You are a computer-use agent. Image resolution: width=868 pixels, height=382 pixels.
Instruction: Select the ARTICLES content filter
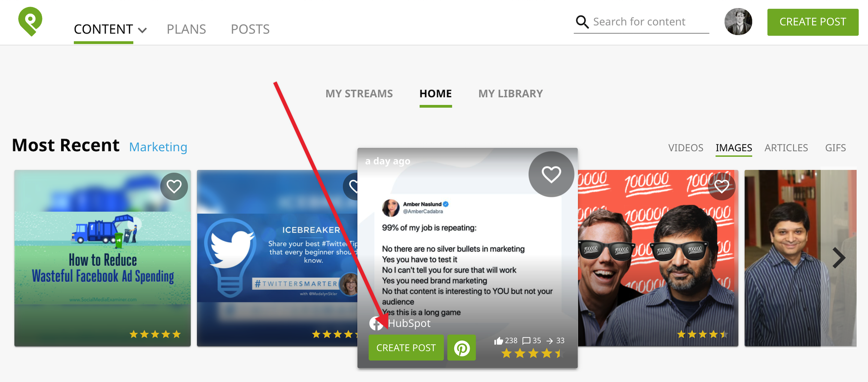pyautogui.click(x=786, y=148)
